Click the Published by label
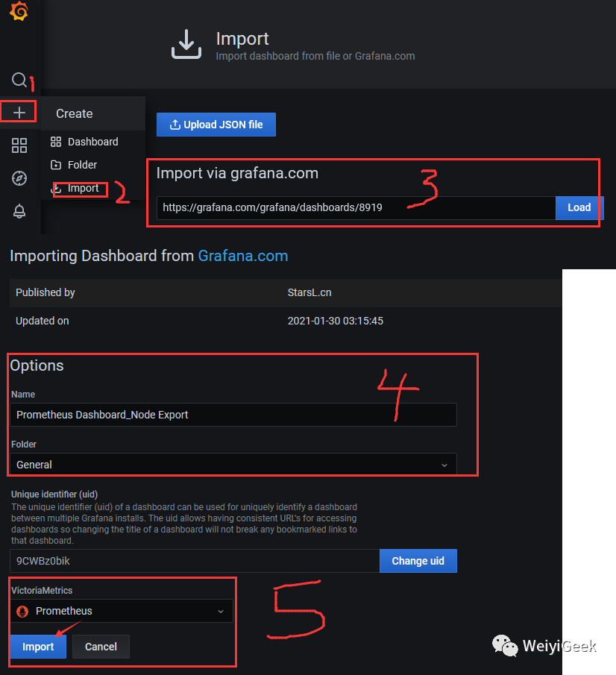616x675 pixels. coord(45,292)
